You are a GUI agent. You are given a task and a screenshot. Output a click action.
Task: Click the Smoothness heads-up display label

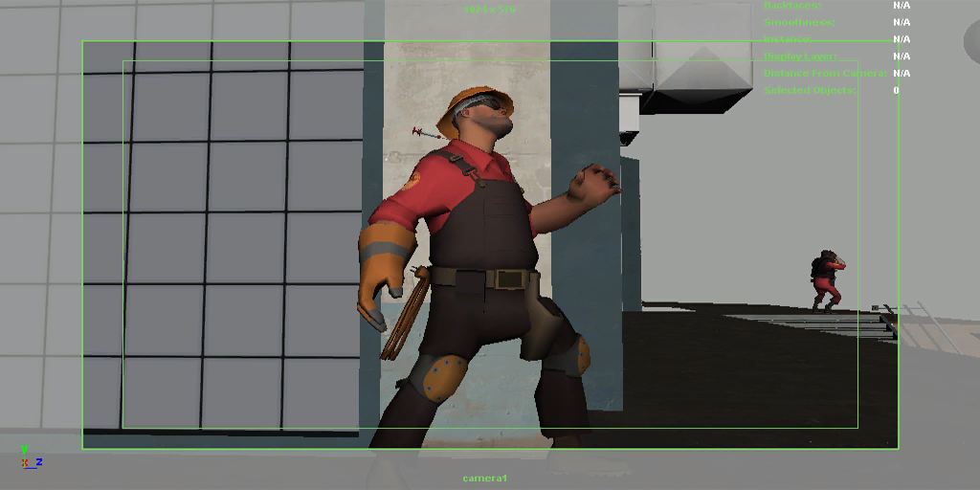(x=799, y=22)
